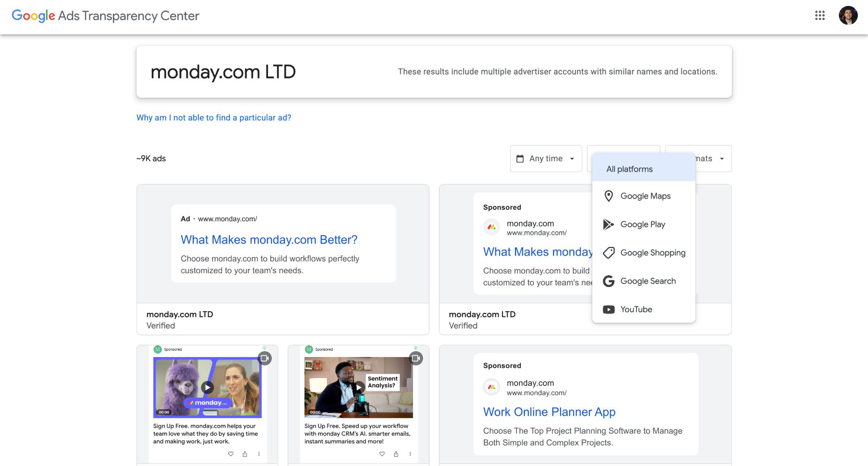
Task: Open 'Why am I not able to find a particular ad?'
Action: click(214, 117)
